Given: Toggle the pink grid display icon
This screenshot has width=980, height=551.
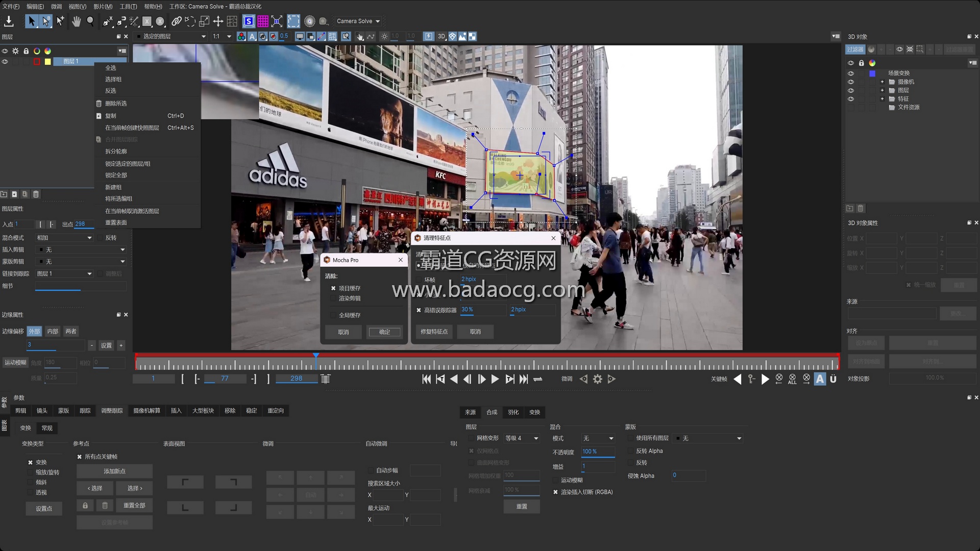Looking at the screenshot, I should tap(262, 21).
